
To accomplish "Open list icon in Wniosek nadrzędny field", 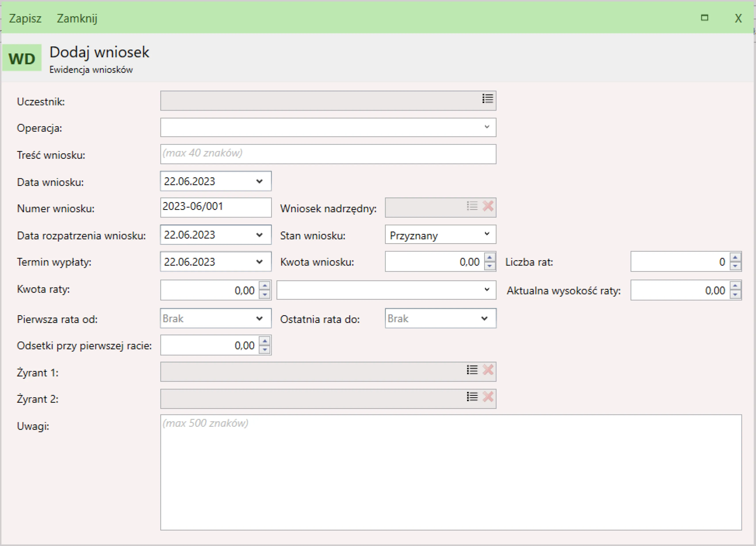I will [x=472, y=206].
